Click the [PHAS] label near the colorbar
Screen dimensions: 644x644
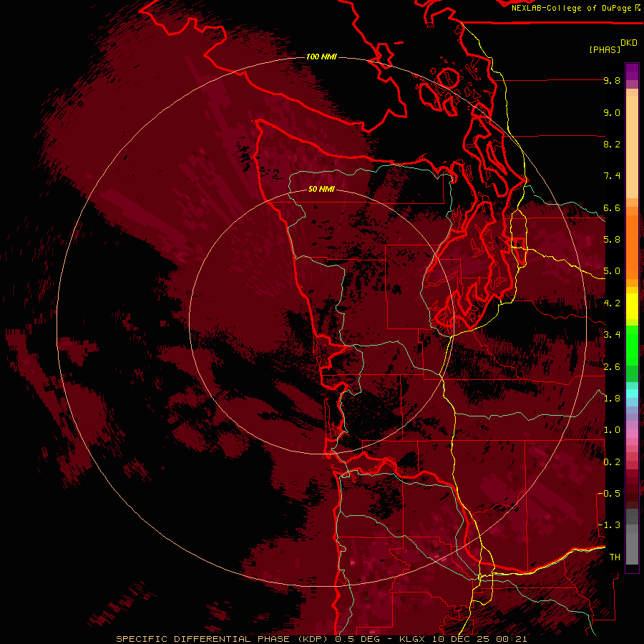point(605,49)
